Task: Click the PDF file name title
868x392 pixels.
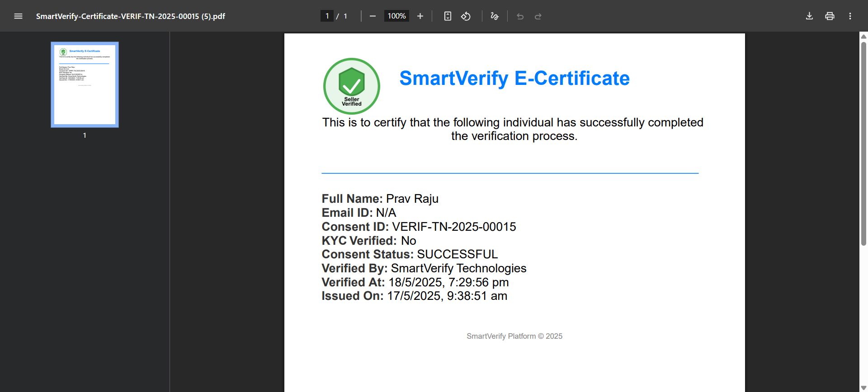Action: tap(131, 16)
